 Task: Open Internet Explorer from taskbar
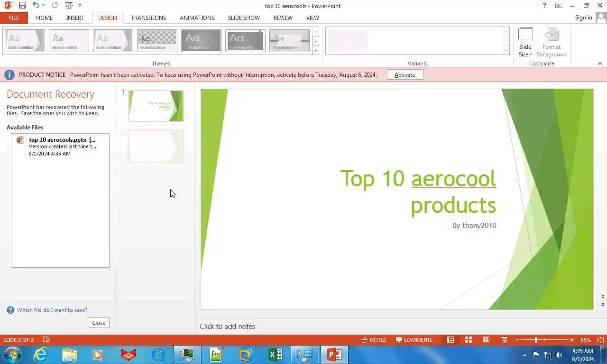tap(40, 355)
